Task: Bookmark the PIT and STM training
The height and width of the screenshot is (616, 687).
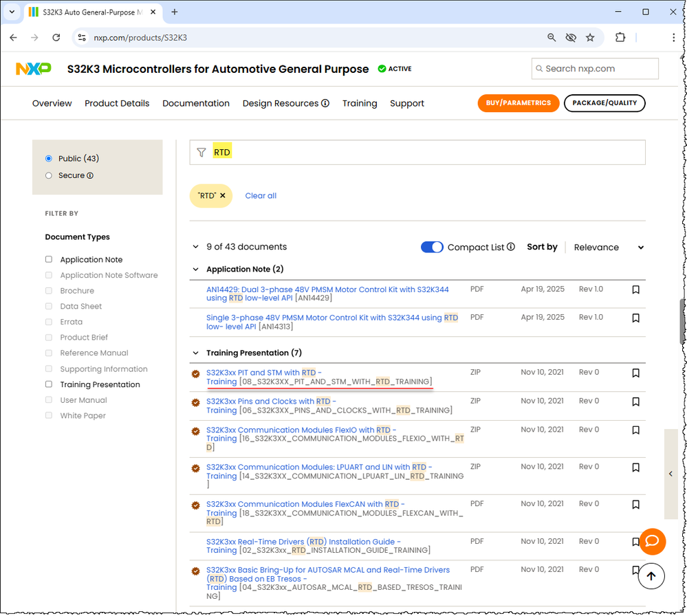Action: click(x=635, y=373)
